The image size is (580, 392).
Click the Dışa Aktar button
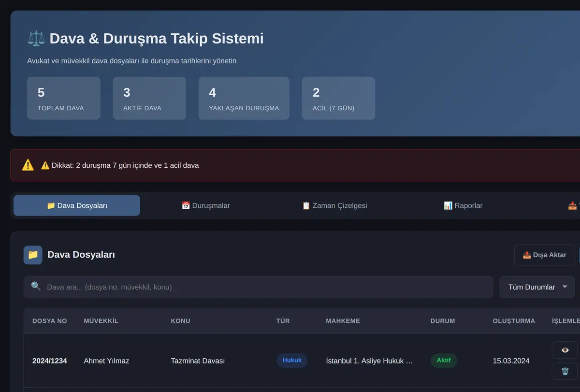click(x=545, y=255)
